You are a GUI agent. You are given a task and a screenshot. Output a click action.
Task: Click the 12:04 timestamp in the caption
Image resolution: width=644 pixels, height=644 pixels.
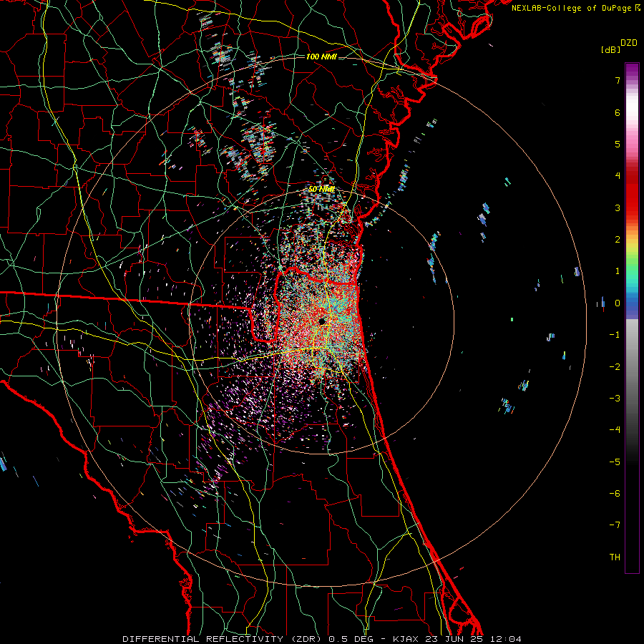(506, 639)
